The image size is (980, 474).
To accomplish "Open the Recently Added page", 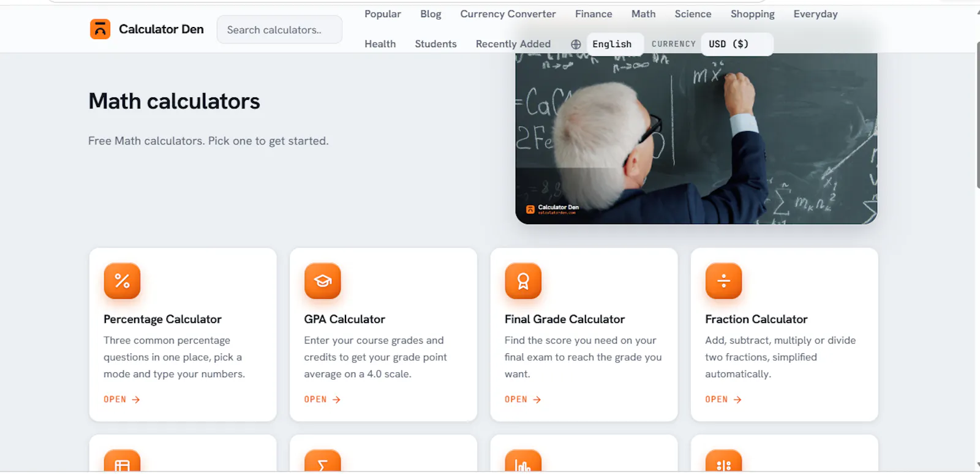I will tap(513, 44).
